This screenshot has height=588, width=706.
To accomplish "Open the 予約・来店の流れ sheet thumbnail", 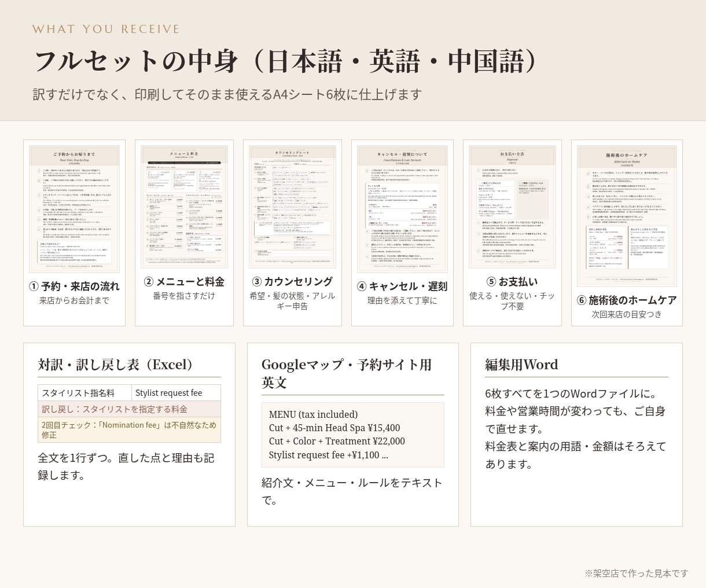I will point(74,209).
